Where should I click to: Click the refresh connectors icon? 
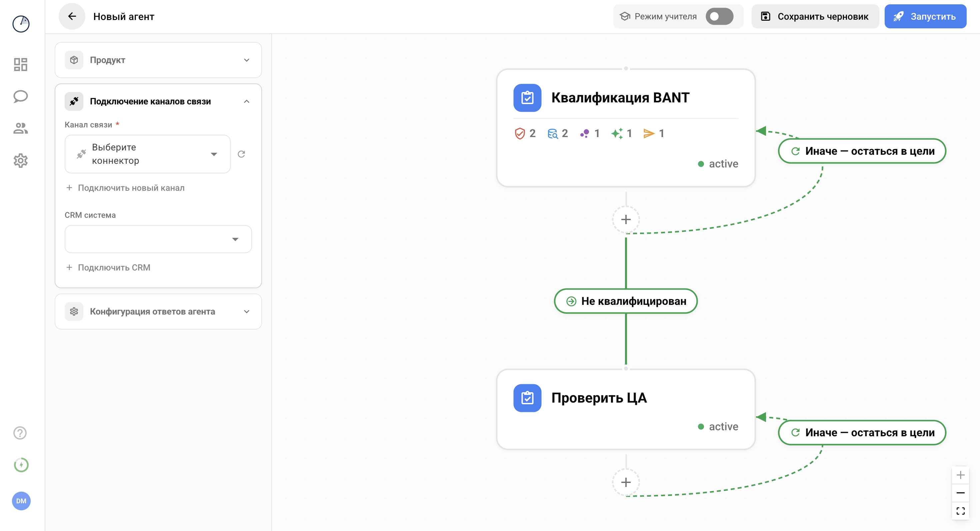coord(241,154)
